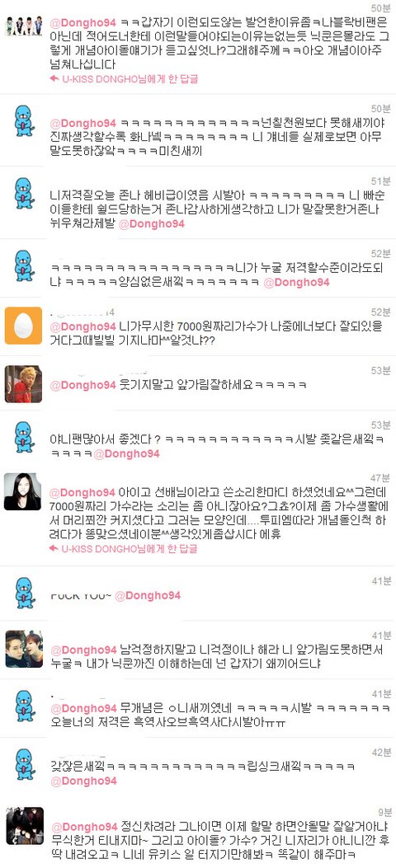Open the group photo avatar on the top tweet
The image size is (396, 868).
coord(24,26)
